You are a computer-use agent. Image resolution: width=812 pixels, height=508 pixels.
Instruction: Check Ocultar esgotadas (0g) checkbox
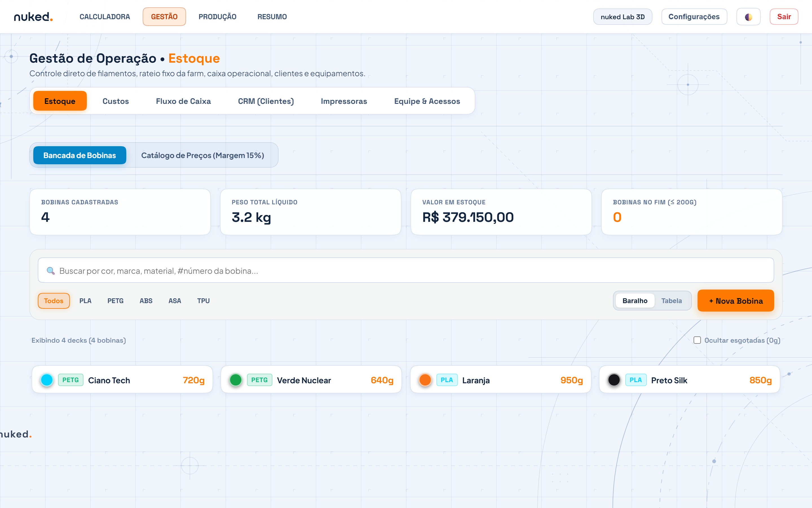(x=697, y=340)
